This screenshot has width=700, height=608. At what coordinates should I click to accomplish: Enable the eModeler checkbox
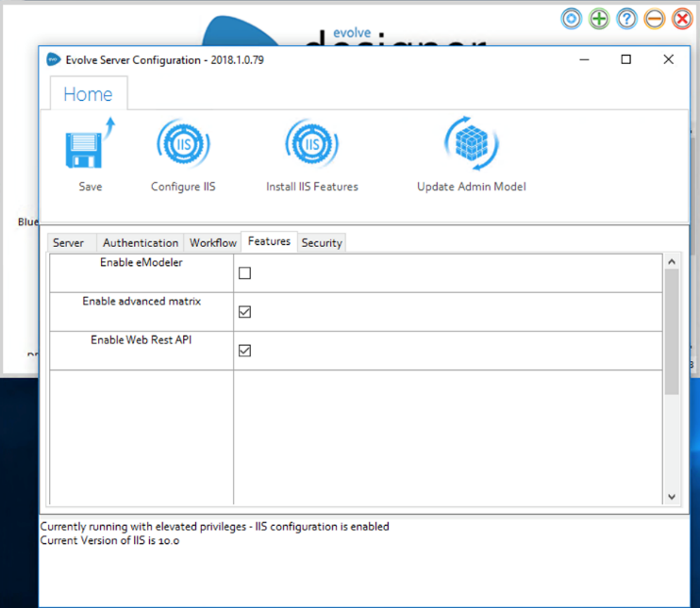click(x=245, y=273)
